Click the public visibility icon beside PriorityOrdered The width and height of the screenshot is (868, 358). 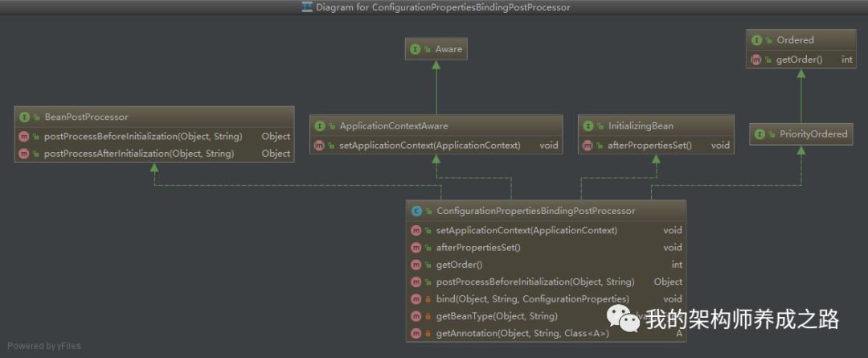pos(772,134)
